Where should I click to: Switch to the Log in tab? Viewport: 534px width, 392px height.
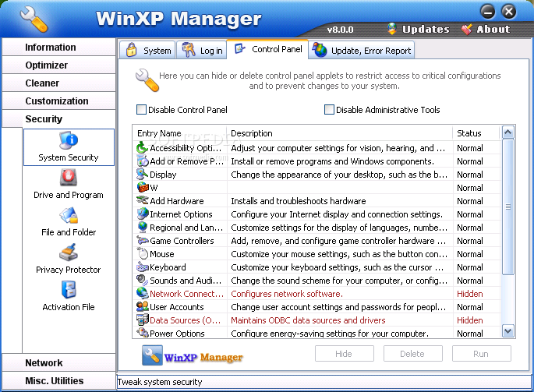point(202,51)
